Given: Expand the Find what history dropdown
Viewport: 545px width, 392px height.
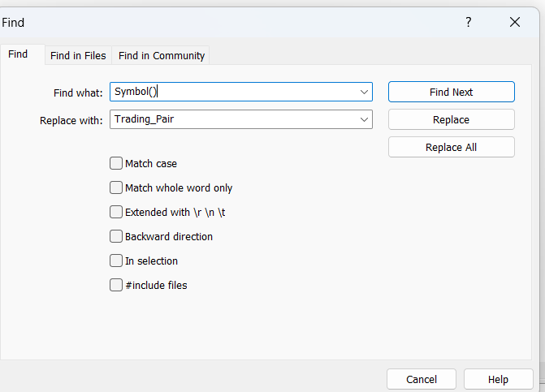Looking at the screenshot, I should (x=365, y=92).
